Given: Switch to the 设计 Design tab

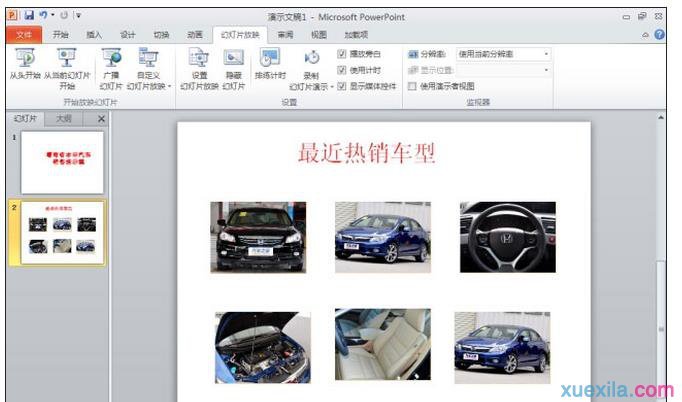Looking at the screenshot, I should click(x=127, y=35).
